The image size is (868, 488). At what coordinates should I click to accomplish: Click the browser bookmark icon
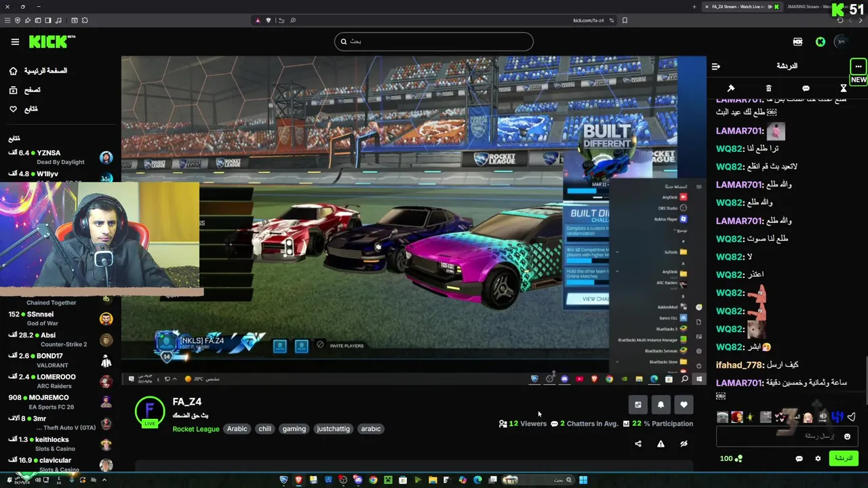[x=625, y=20]
